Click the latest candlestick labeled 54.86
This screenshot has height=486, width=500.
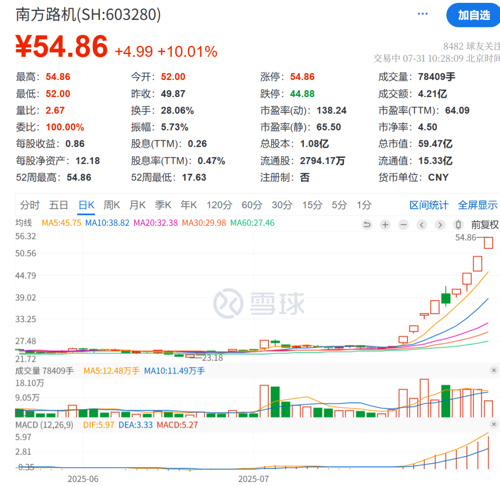(488, 242)
